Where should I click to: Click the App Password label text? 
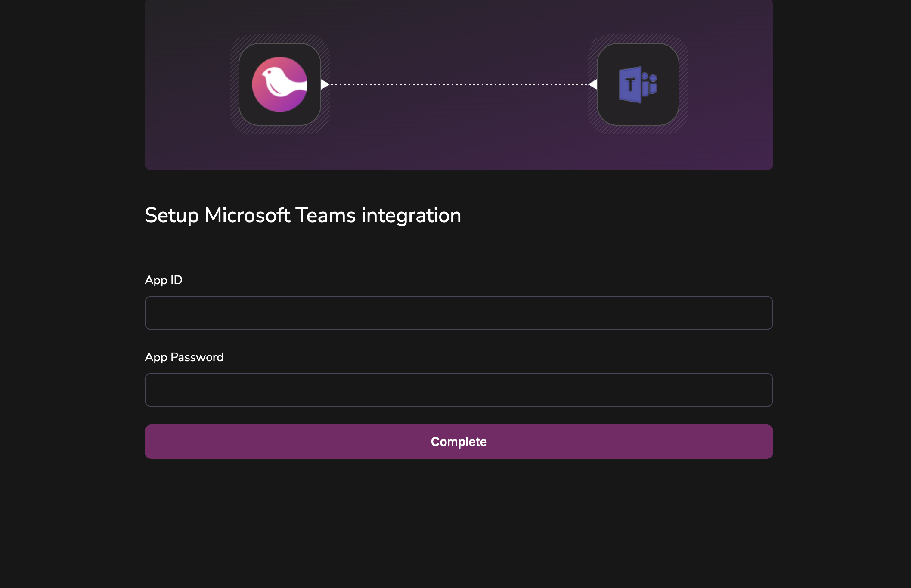184,357
